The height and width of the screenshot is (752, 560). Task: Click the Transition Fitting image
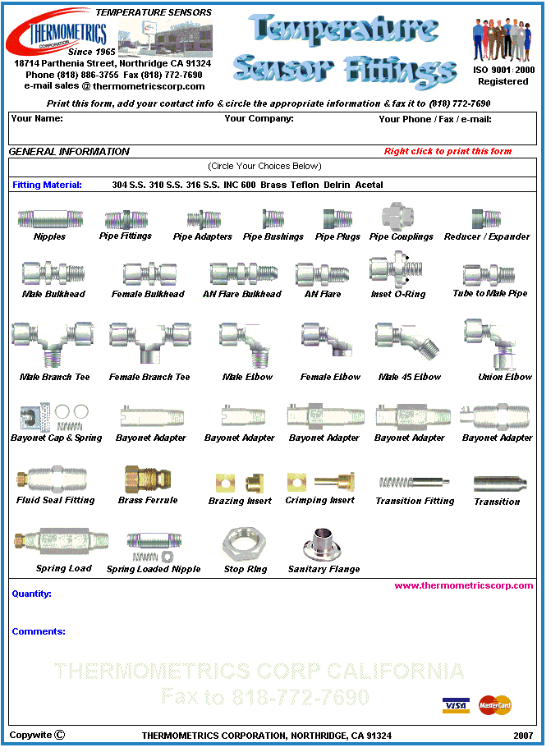[x=415, y=482]
